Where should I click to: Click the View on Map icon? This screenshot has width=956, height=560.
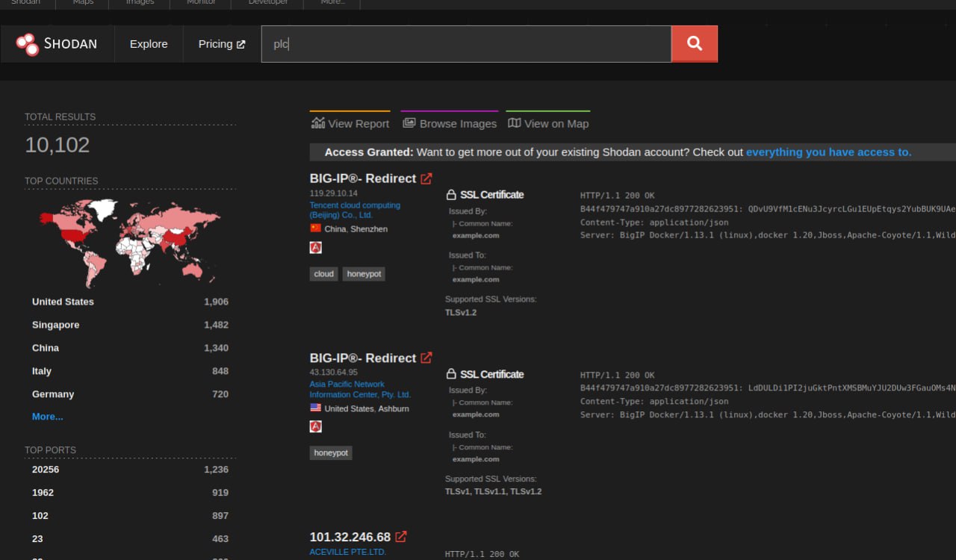tap(514, 123)
